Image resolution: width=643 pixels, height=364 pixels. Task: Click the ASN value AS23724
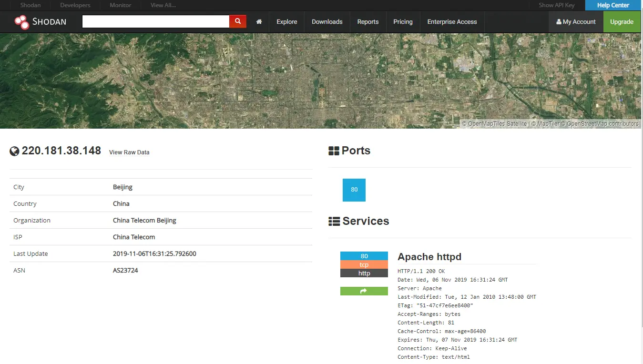click(x=125, y=271)
